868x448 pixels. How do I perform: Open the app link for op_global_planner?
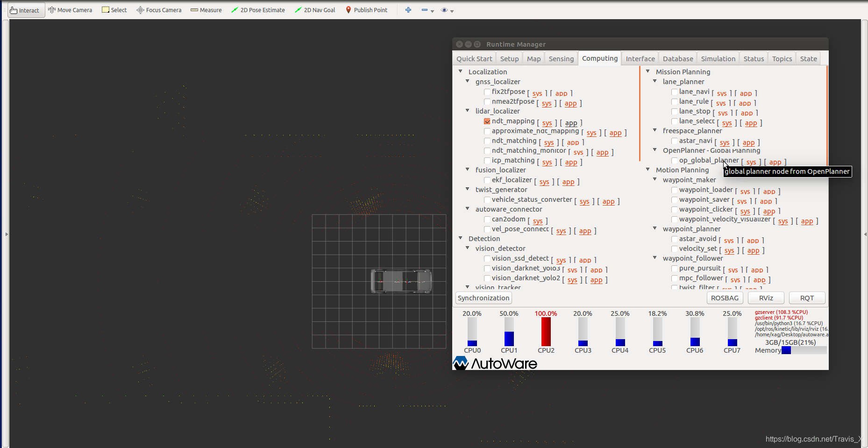click(775, 162)
